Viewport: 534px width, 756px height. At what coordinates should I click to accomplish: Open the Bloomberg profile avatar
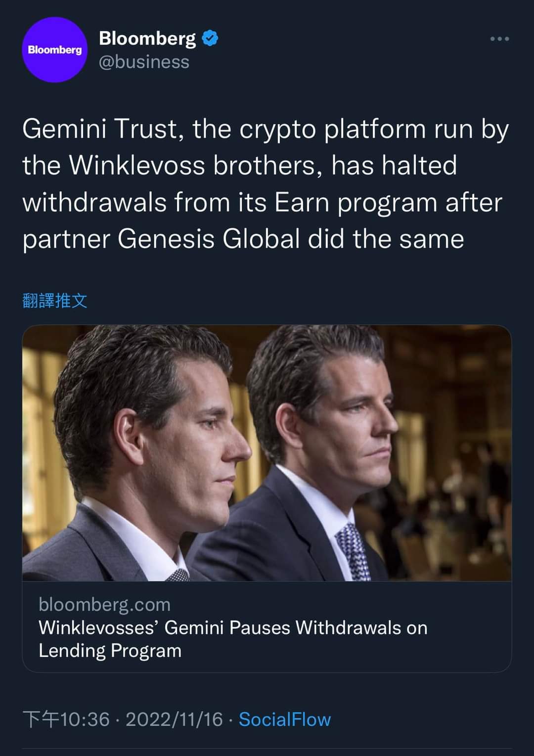[x=54, y=50]
